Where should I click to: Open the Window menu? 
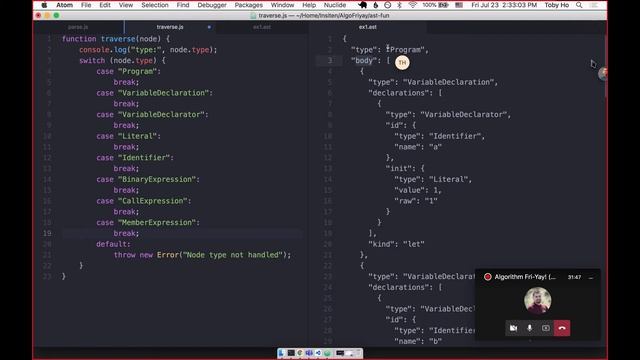[x=282, y=5]
